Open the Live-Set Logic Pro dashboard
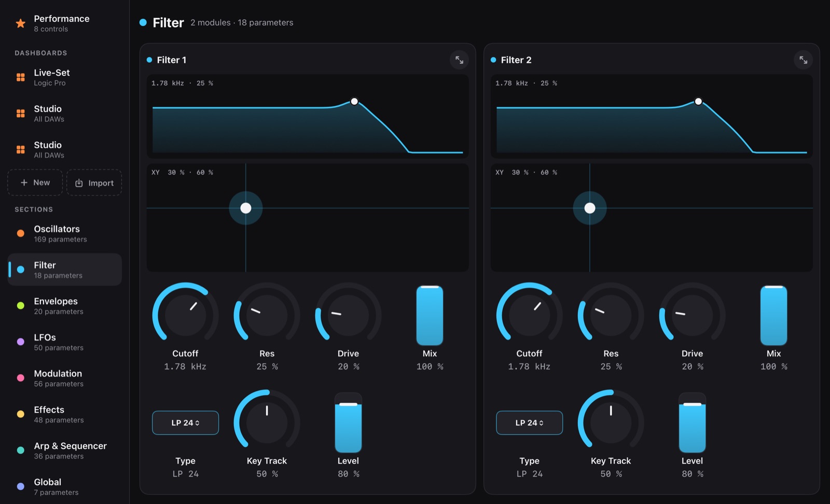 tap(65, 77)
